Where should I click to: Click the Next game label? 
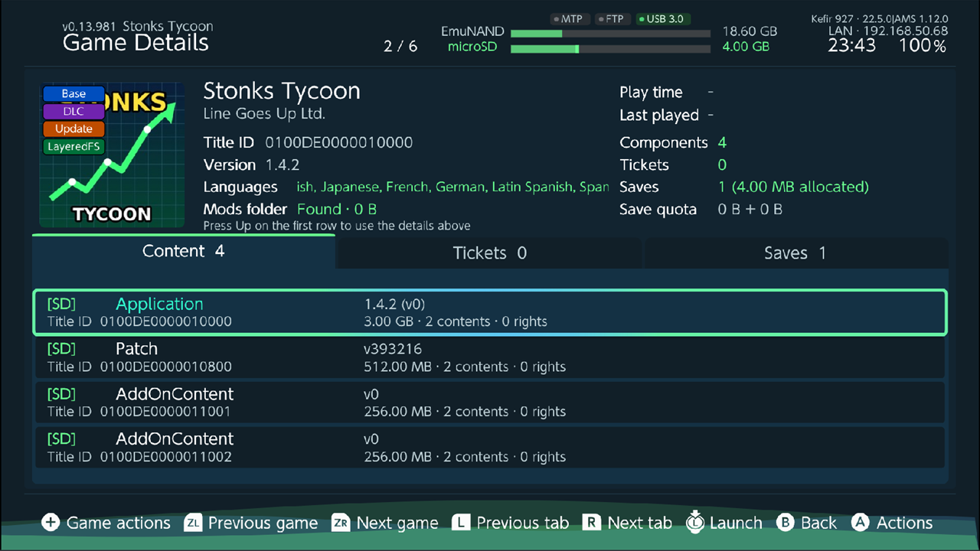pos(397,523)
